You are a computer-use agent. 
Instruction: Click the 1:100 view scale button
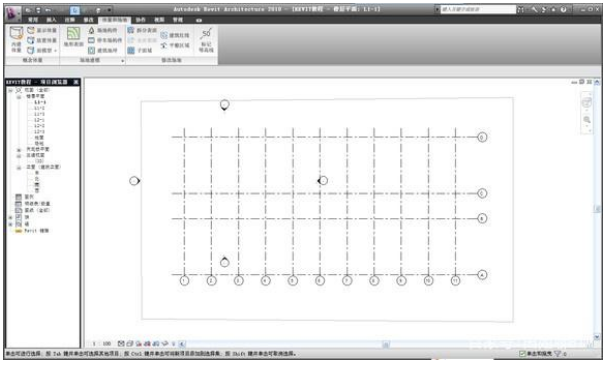(101, 344)
